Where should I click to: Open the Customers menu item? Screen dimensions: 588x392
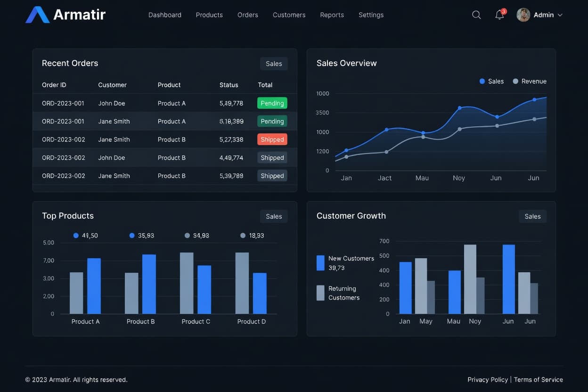[289, 15]
